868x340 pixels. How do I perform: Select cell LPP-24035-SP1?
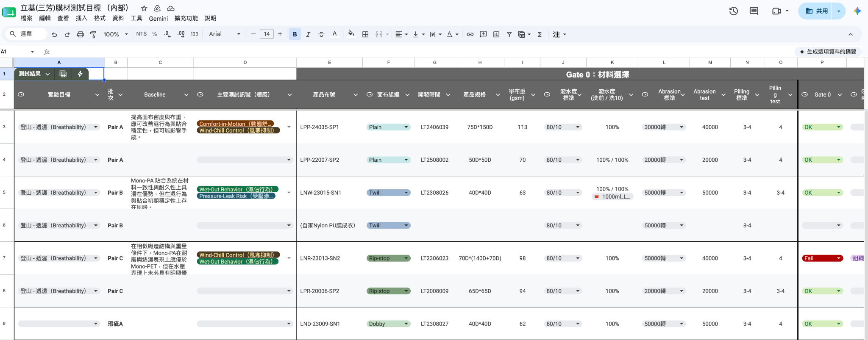329,127
